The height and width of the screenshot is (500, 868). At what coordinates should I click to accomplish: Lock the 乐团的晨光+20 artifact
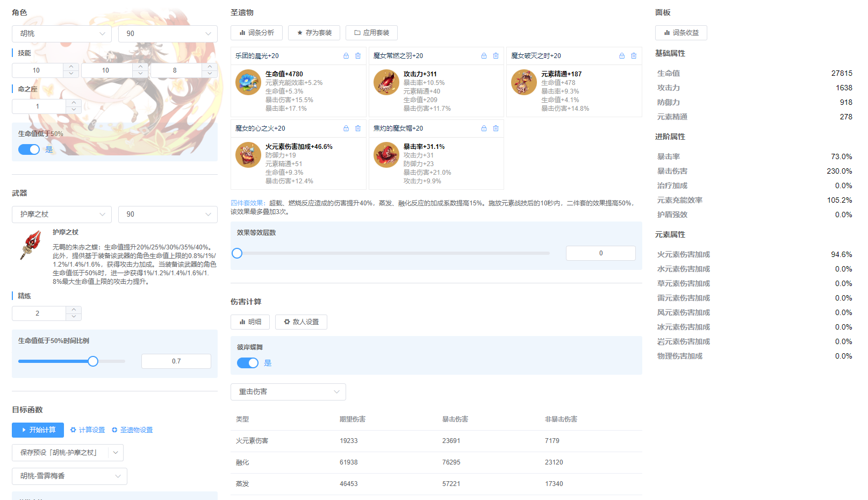[346, 55]
